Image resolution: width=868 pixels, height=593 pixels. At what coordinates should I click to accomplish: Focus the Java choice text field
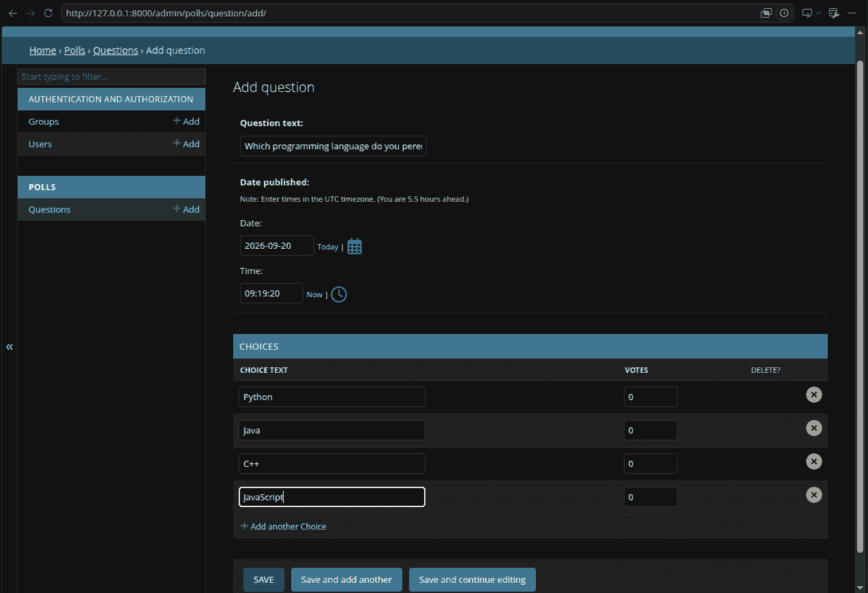(x=332, y=430)
